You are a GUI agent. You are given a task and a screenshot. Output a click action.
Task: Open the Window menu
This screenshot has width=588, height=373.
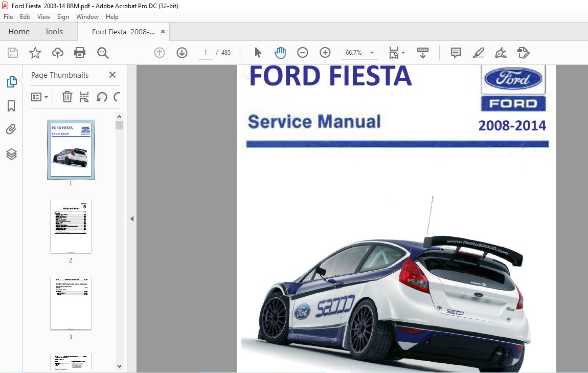click(87, 17)
